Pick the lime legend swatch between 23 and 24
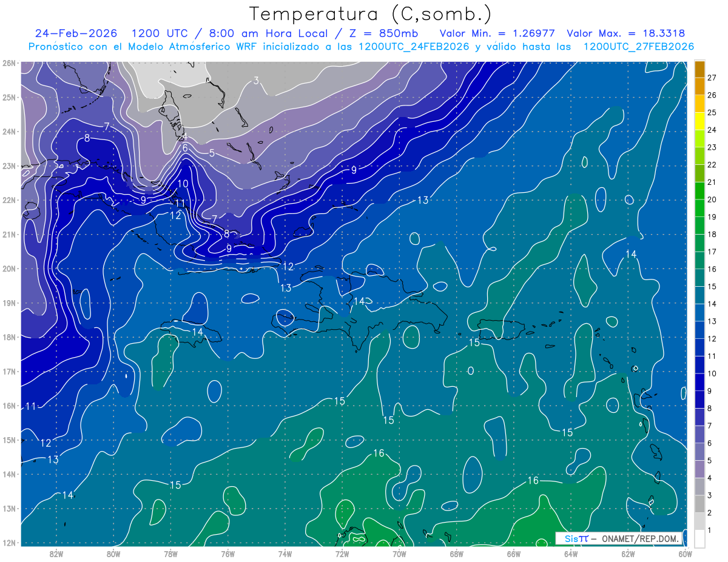The width and height of the screenshot is (728, 562). 699,138
